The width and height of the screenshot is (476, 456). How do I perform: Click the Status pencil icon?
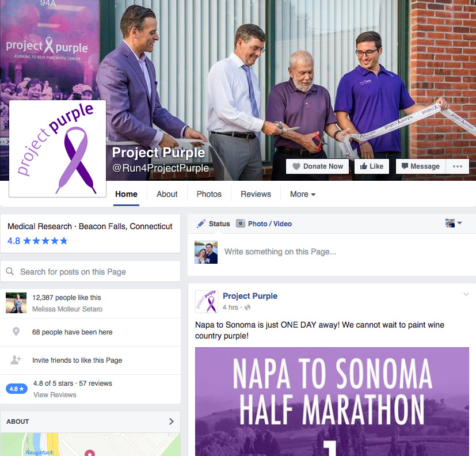point(201,224)
